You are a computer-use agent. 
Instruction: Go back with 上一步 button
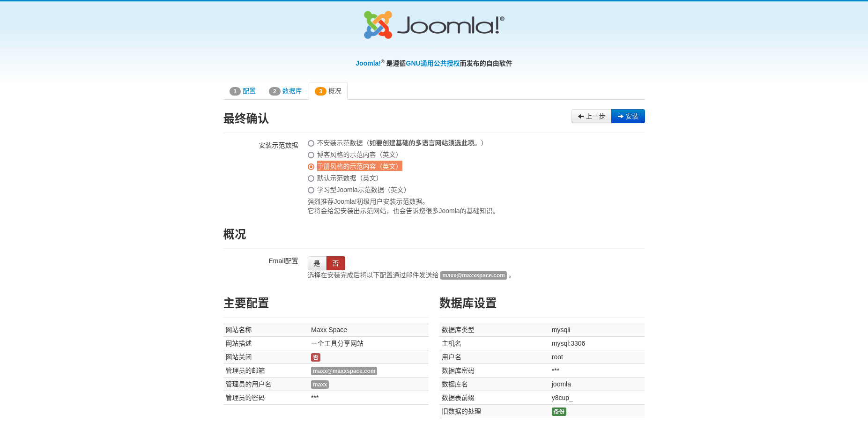591,116
